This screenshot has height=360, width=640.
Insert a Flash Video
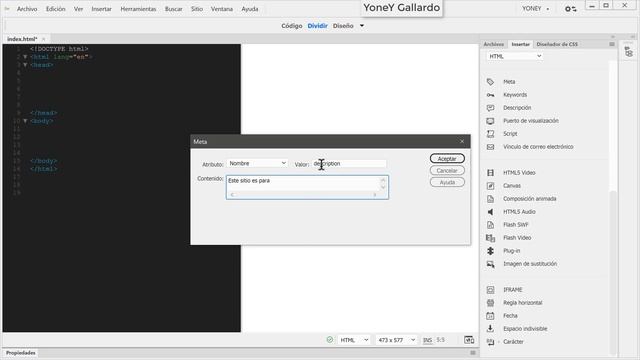coord(517,238)
